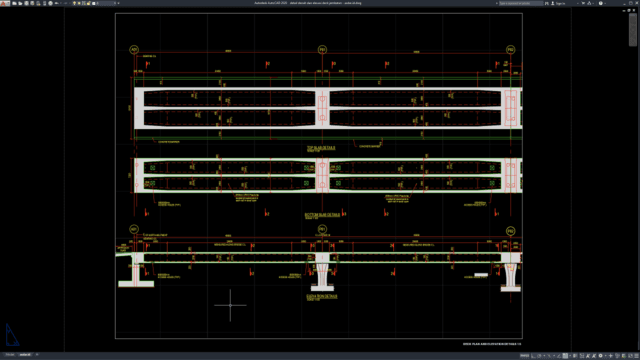Toggle the layer on/off light bulb icon
The image size is (640, 360).
tap(74, 3)
